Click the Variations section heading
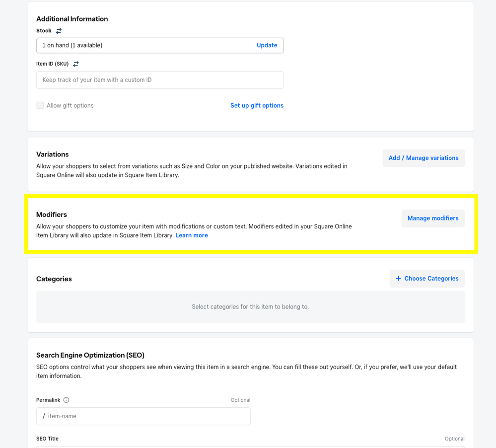This screenshot has width=496, height=448. [53, 154]
